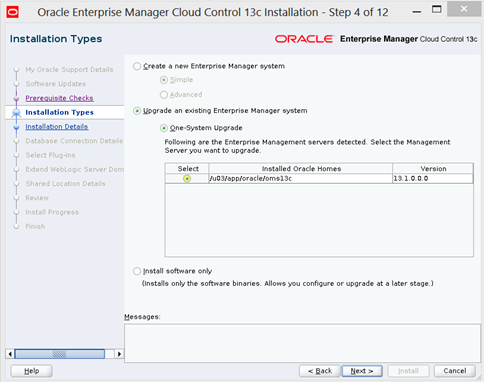Open the Prerequisite Checks step link
Image resolution: width=484 pixels, height=382 pixels.
click(x=59, y=98)
